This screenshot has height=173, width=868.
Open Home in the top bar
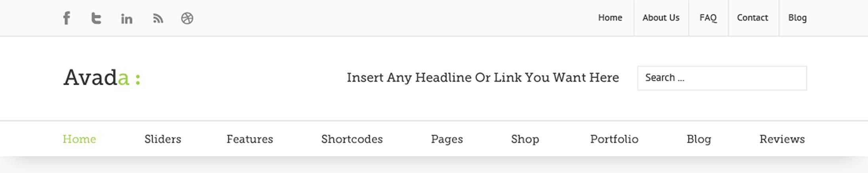click(610, 18)
